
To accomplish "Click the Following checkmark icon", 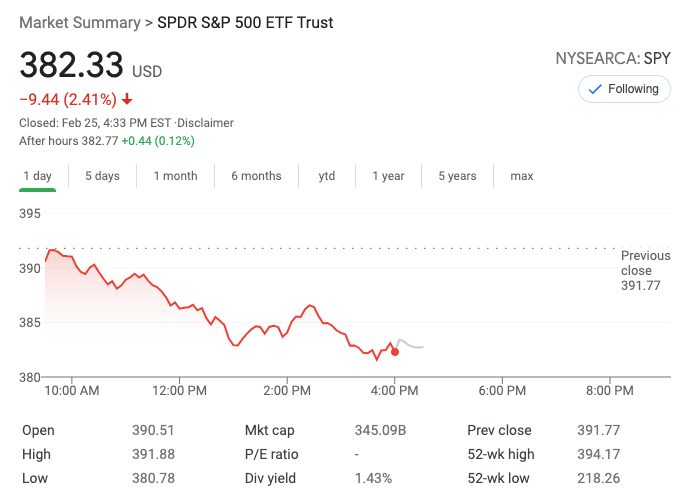I will coord(595,89).
